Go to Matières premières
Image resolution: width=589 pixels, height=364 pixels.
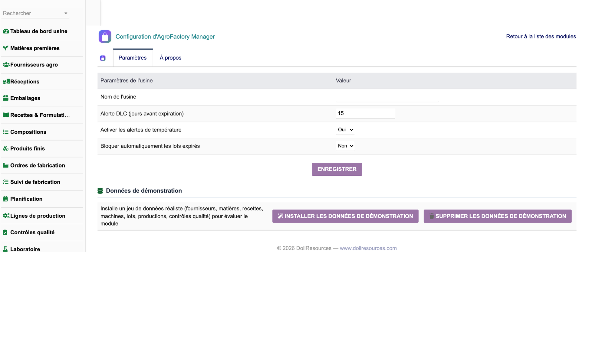click(35, 48)
